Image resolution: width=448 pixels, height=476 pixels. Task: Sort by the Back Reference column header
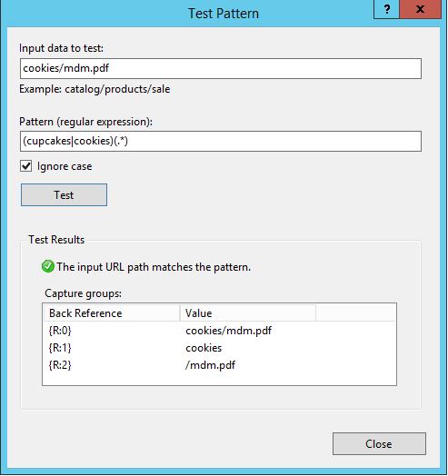tap(112, 313)
